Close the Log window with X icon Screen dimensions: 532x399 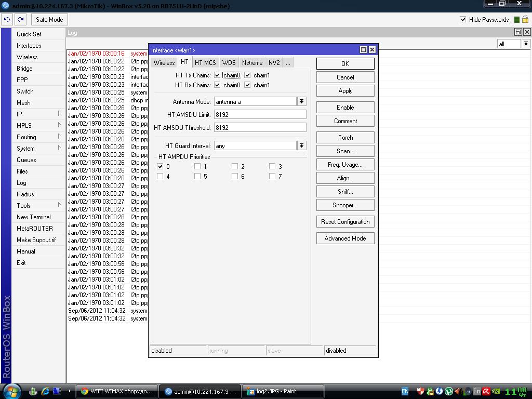point(527,32)
